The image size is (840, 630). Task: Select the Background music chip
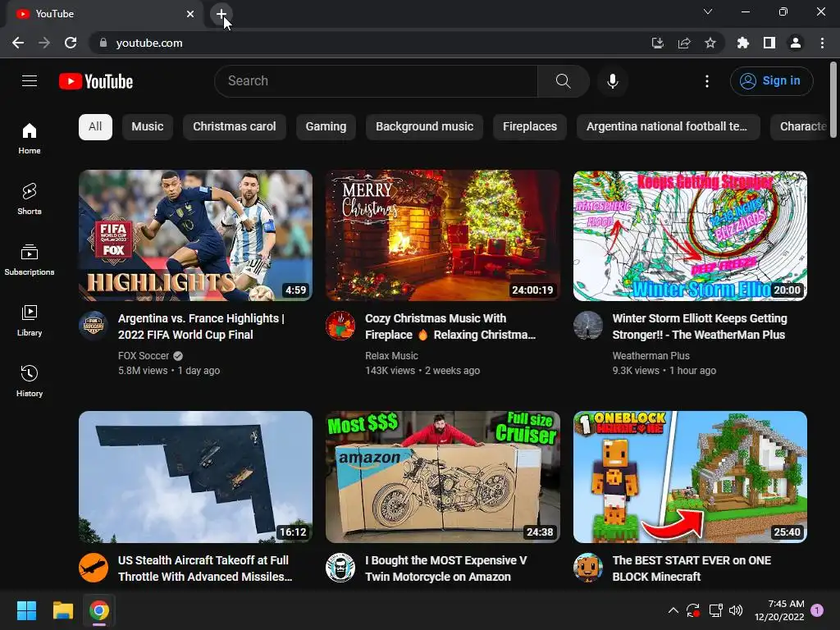424,127
